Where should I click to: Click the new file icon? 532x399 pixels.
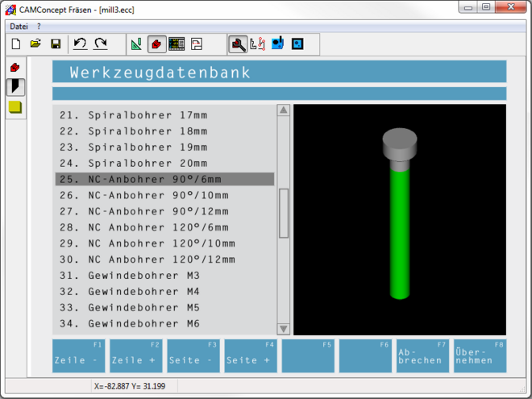(15, 44)
